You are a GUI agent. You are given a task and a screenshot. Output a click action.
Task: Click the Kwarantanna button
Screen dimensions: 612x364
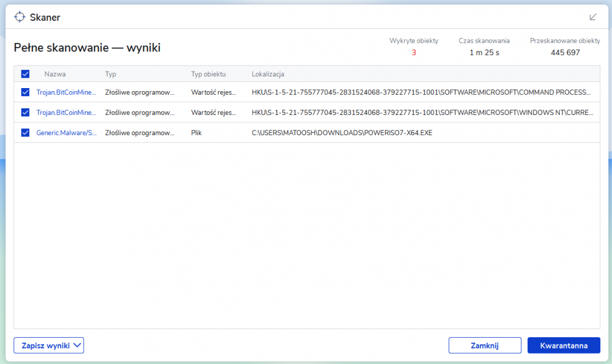(x=564, y=345)
